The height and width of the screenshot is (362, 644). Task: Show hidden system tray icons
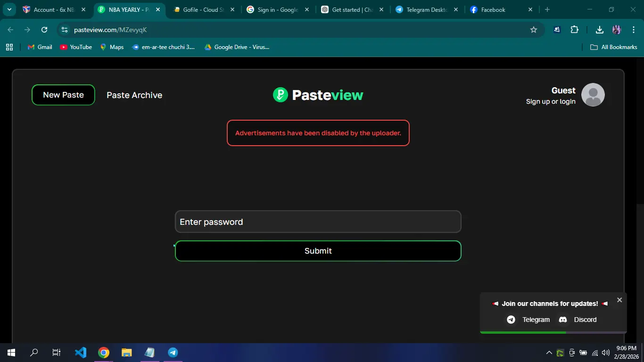pyautogui.click(x=549, y=353)
